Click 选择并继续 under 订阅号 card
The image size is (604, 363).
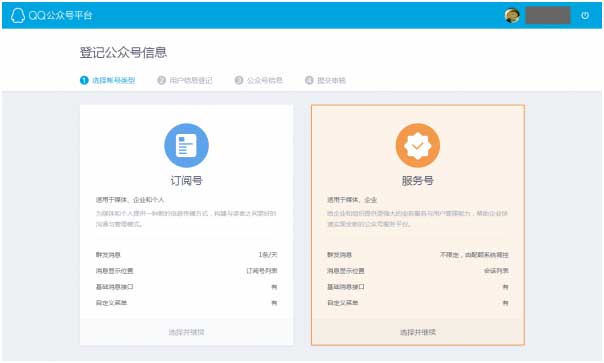[x=186, y=332]
